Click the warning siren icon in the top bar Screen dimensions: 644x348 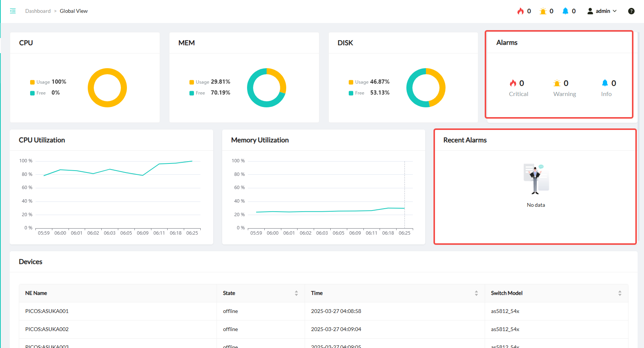click(x=543, y=11)
